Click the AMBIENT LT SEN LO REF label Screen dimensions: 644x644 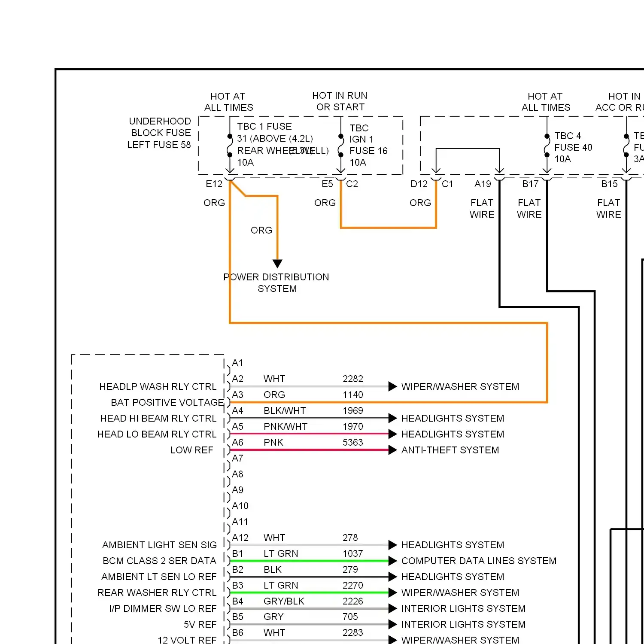159,577
